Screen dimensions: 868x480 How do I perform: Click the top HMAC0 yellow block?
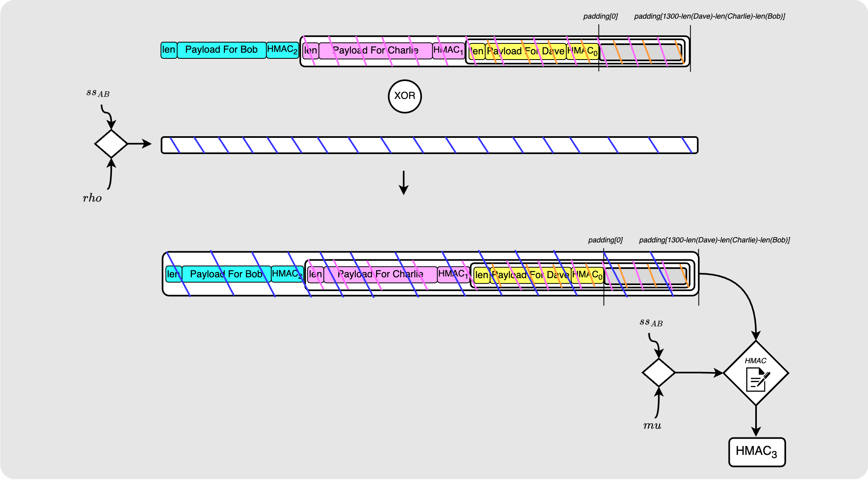(582, 51)
